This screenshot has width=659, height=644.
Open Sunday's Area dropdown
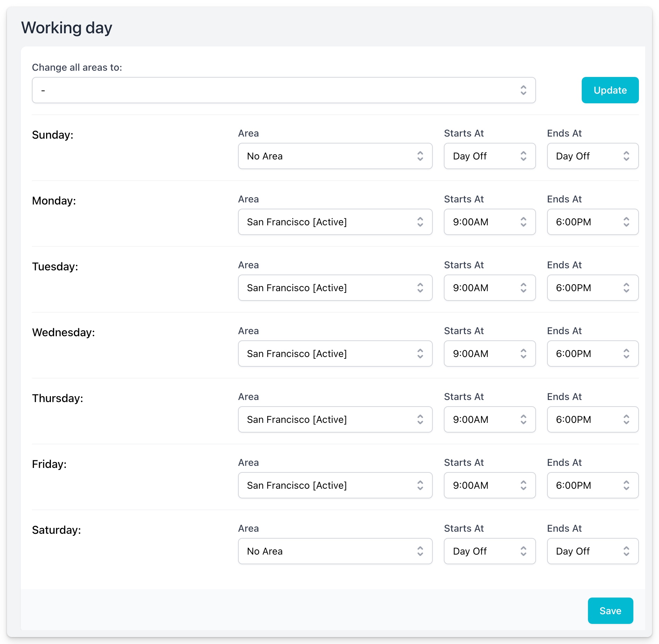pyautogui.click(x=335, y=156)
